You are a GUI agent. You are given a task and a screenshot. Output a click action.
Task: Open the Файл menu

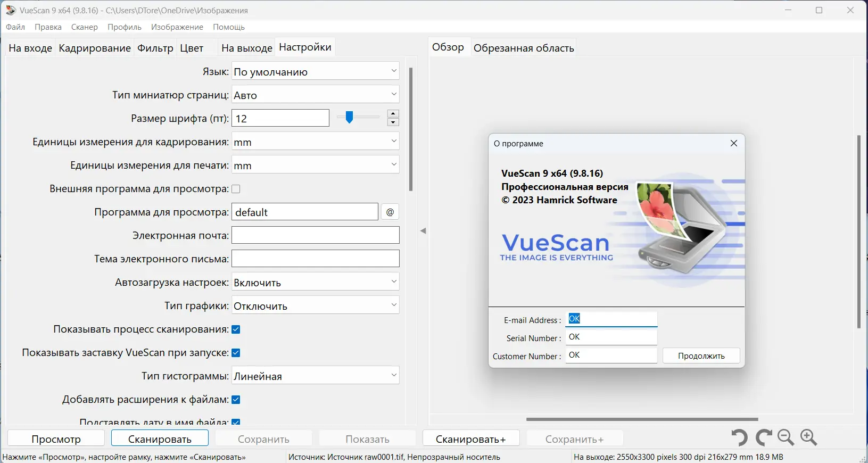coord(15,27)
